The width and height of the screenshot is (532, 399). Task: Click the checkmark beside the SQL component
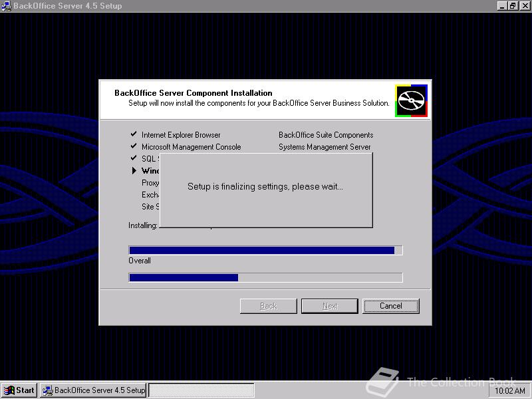[134, 158]
